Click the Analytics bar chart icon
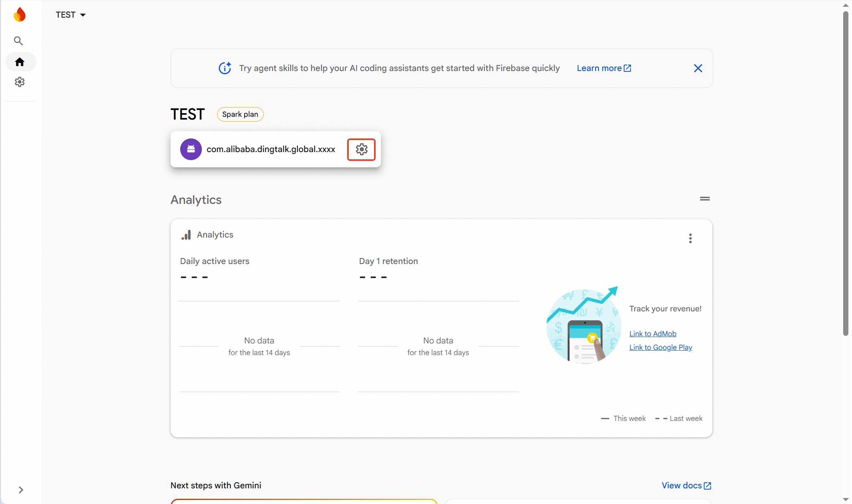The width and height of the screenshot is (852, 504). (186, 235)
